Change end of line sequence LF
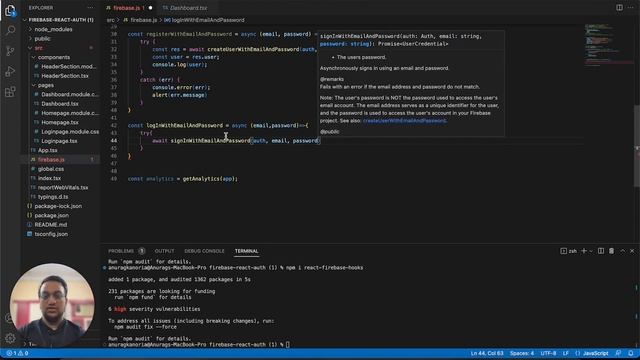The height and width of the screenshot is (360, 640). [x=566, y=353]
